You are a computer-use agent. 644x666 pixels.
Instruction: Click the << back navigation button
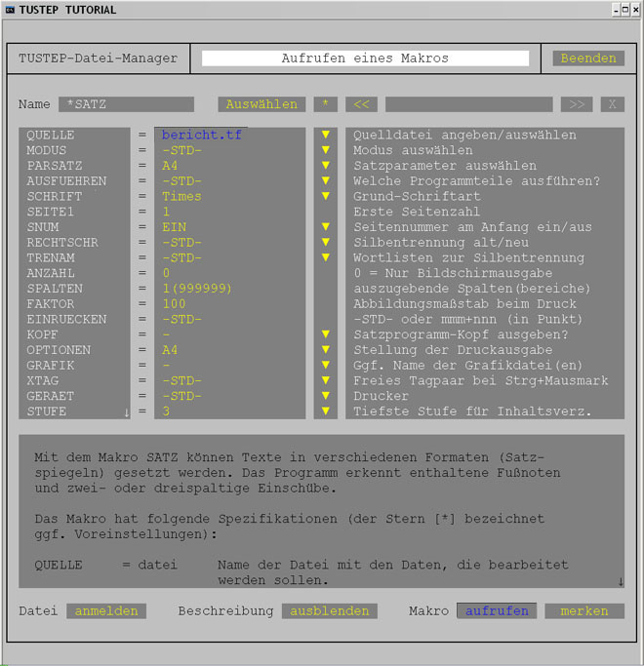(361, 104)
